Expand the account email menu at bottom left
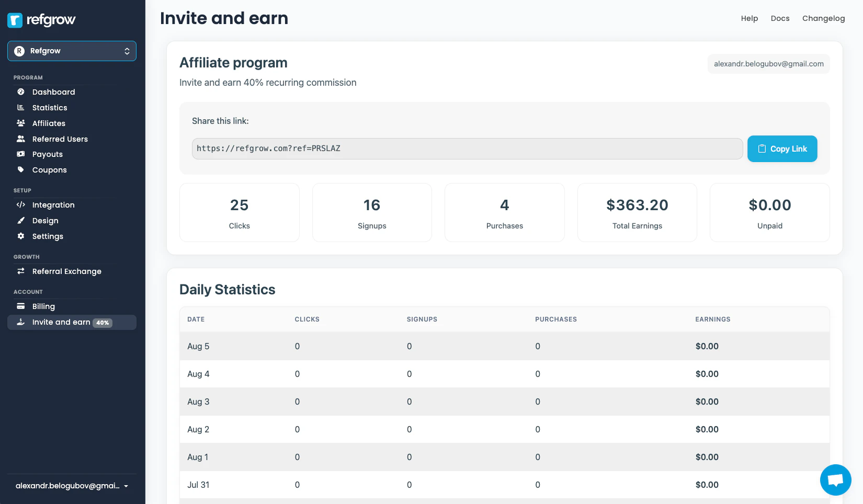The height and width of the screenshot is (504, 863). tap(72, 486)
